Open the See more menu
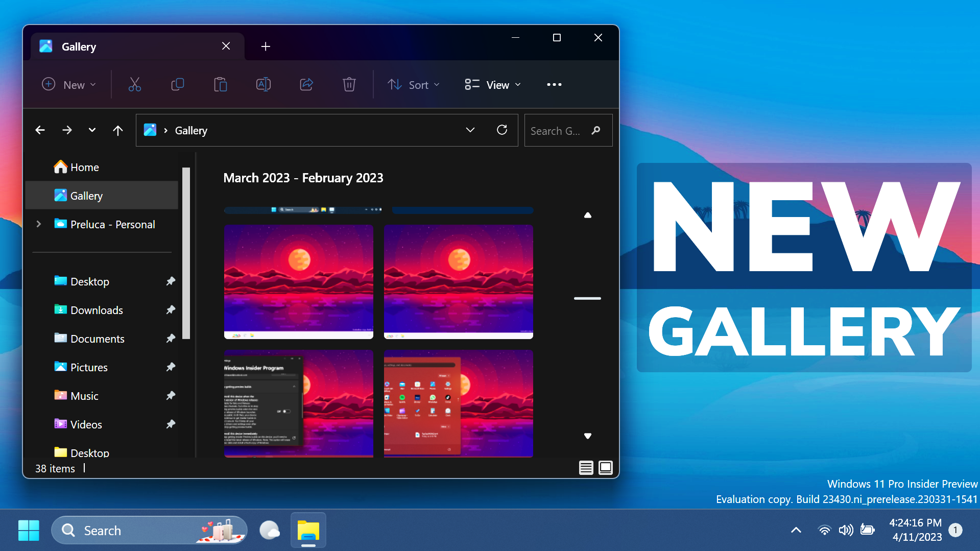 click(x=554, y=84)
